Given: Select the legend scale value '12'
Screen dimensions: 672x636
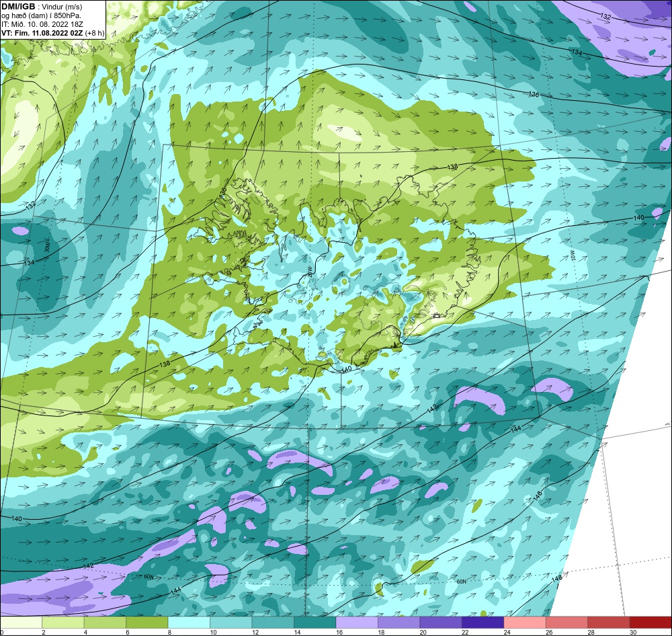Looking at the screenshot, I should tap(256, 632).
